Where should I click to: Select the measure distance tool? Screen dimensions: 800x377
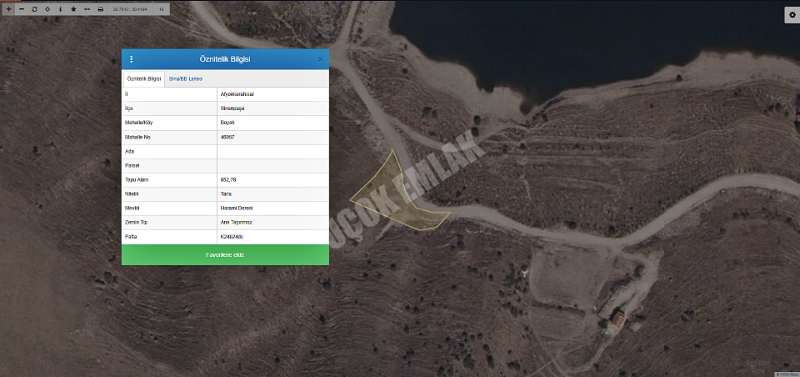[87, 9]
